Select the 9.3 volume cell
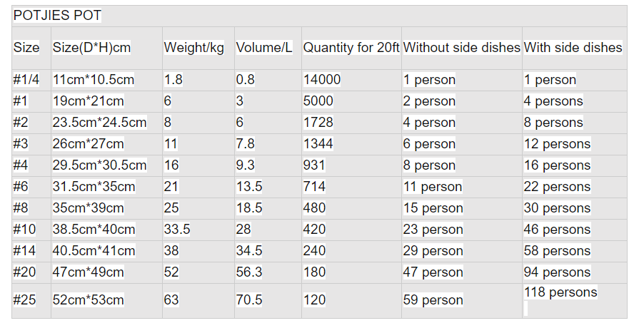644x333 pixels. tap(246, 165)
